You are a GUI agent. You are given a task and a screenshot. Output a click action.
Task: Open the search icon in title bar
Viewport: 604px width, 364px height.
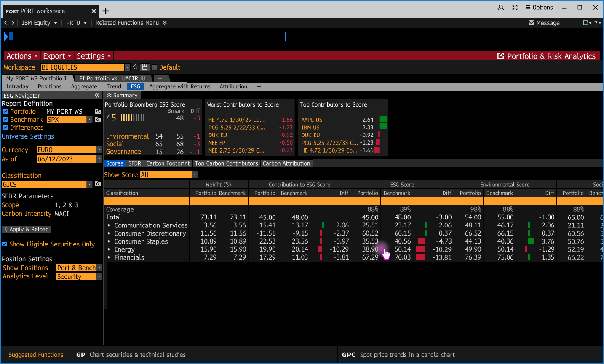click(x=500, y=8)
